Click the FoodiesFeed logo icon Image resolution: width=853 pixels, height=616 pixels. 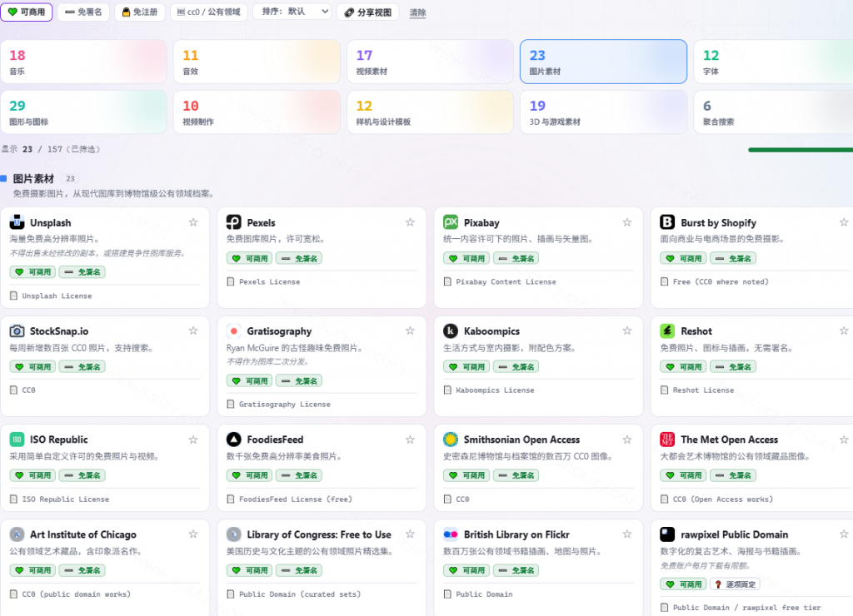(x=234, y=440)
